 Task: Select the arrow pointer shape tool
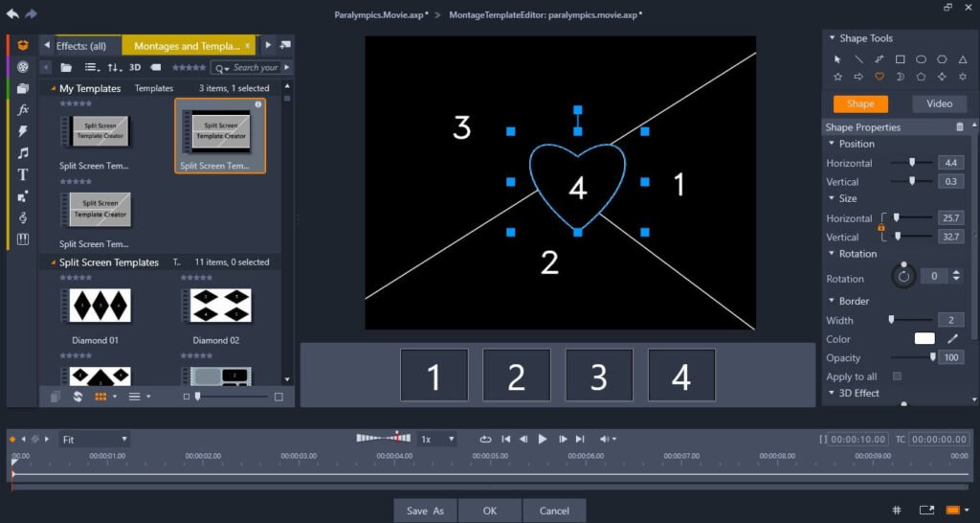[838, 59]
